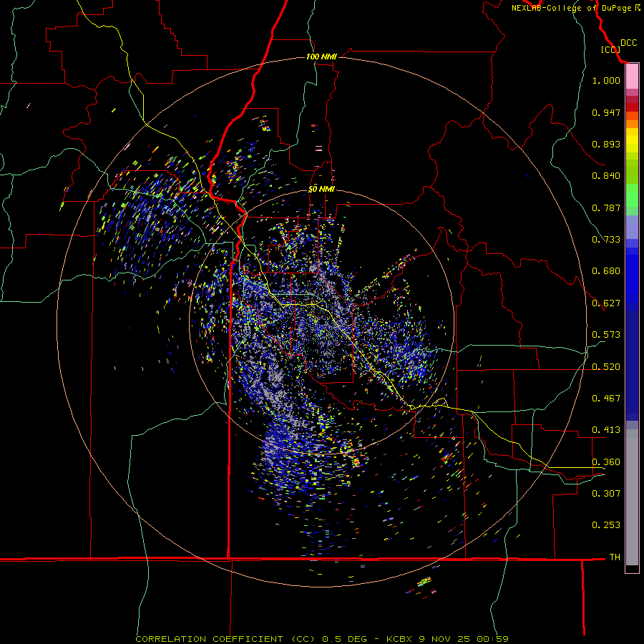Select the 0.840 scale value
This screenshot has height=644, width=644.
(606, 176)
